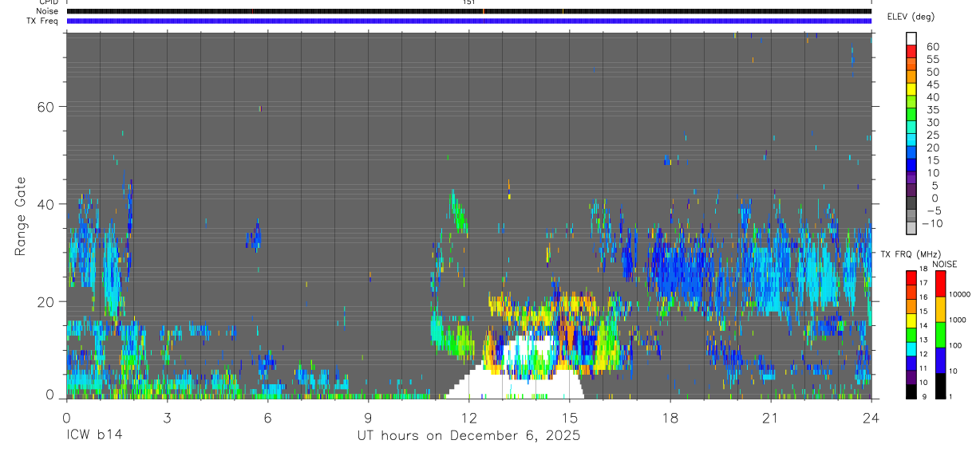The width and height of the screenshot is (980, 452).
Task: Click the red 55–60 degree ELEV swatch
Action: click(911, 51)
